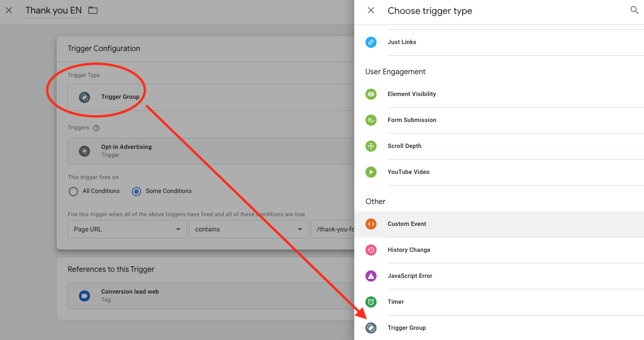Click the Conversion lead web tag icon

pyautogui.click(x=85, y=296)
